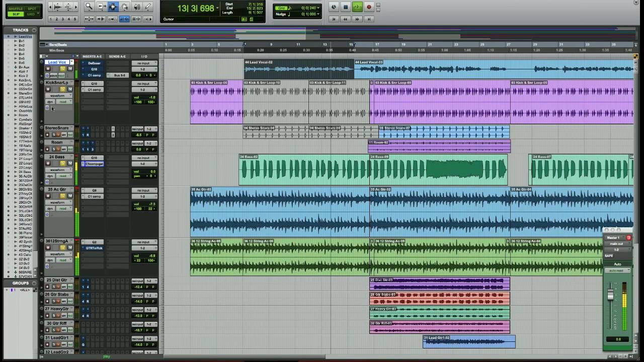Click the GROUPS list header
The image size is (644, 362).
21,283
